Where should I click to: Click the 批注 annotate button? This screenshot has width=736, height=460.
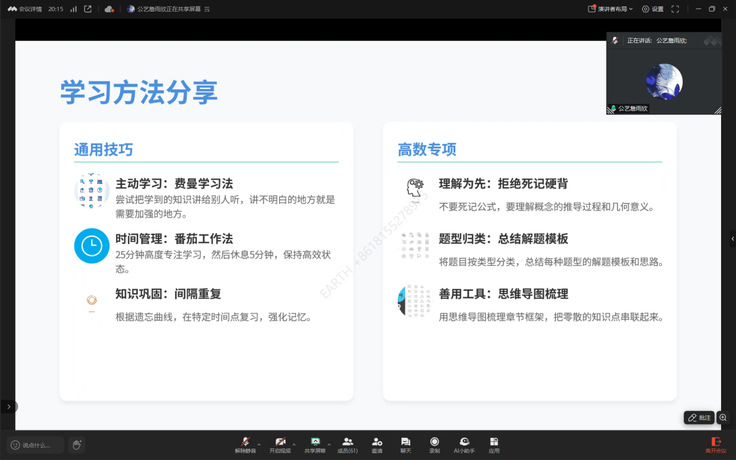tap(699, 417)
